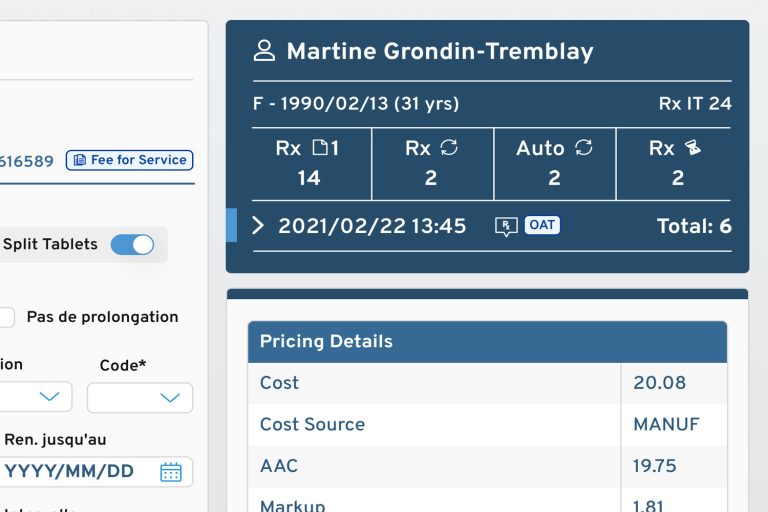
Task: Click the Rx refill cycle icon
Action: click(449, 148)
